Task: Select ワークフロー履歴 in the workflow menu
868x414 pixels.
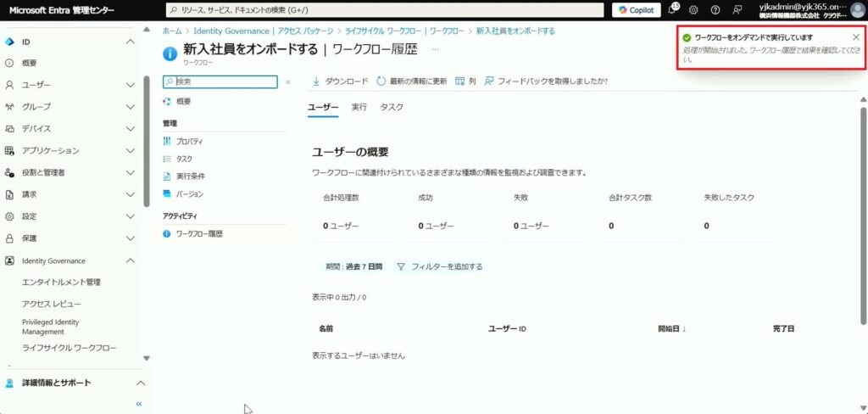Action: (199, 234)
